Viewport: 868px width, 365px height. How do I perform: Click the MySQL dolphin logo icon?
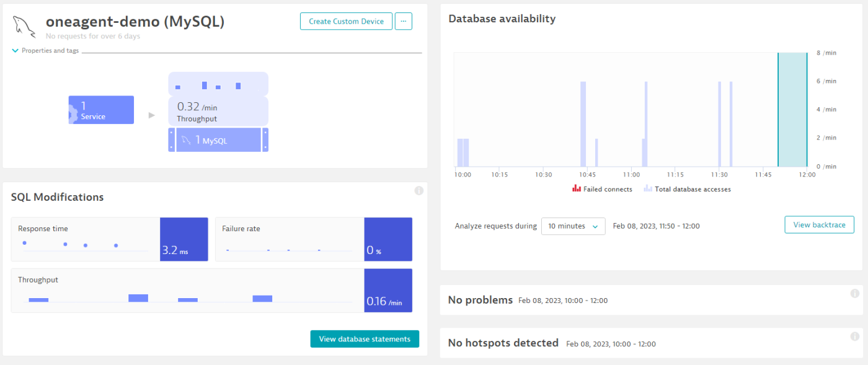[24, 26]
